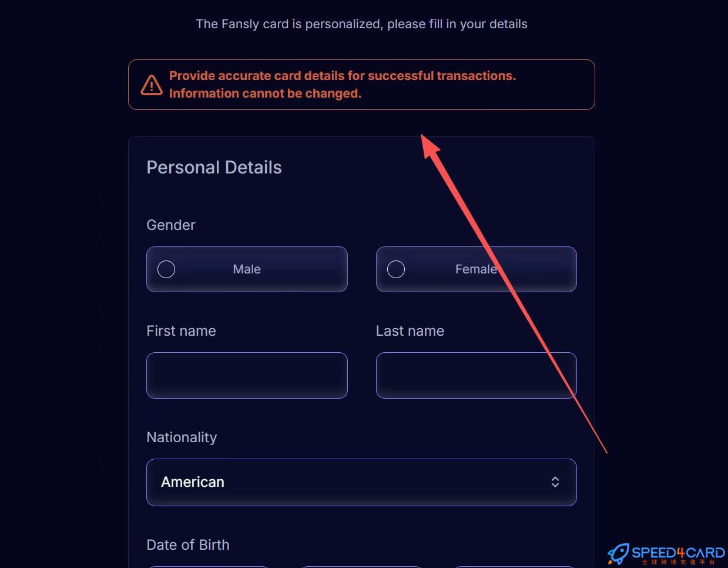Viewport: 728px width, 568px height.
Task: Select the Female radio circle
Action: pos(396,269)
